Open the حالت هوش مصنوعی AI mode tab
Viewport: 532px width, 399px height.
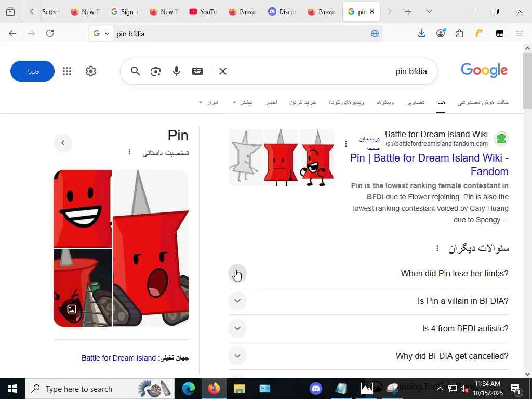[483, 102]
